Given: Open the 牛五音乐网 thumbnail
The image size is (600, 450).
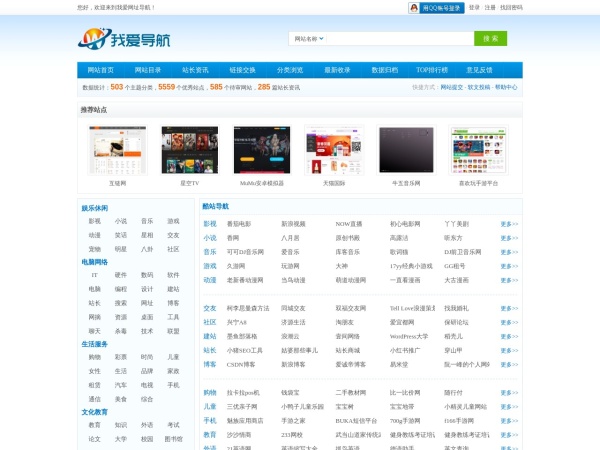Looking at the screenshot, I should [x=406, y=151].
